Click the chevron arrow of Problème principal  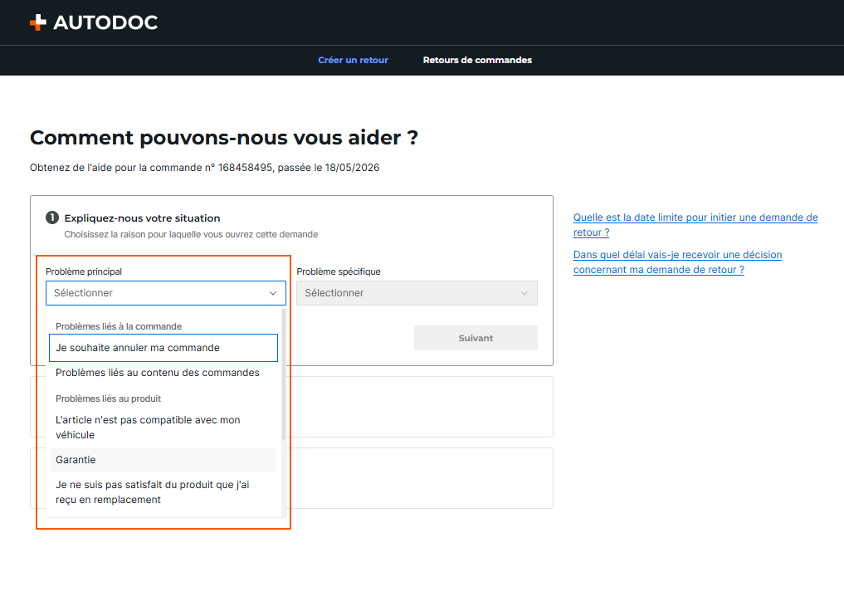click(273, 293)
